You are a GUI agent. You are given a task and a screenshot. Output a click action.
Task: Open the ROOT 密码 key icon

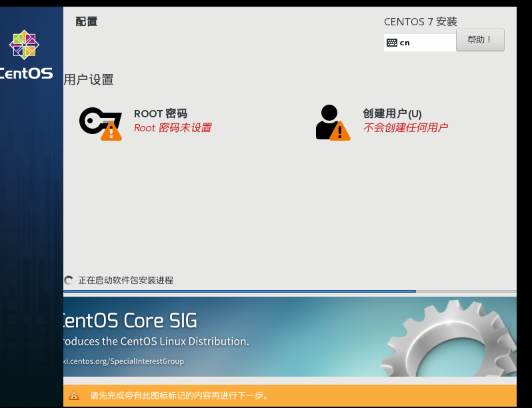(x=101, y=123)
